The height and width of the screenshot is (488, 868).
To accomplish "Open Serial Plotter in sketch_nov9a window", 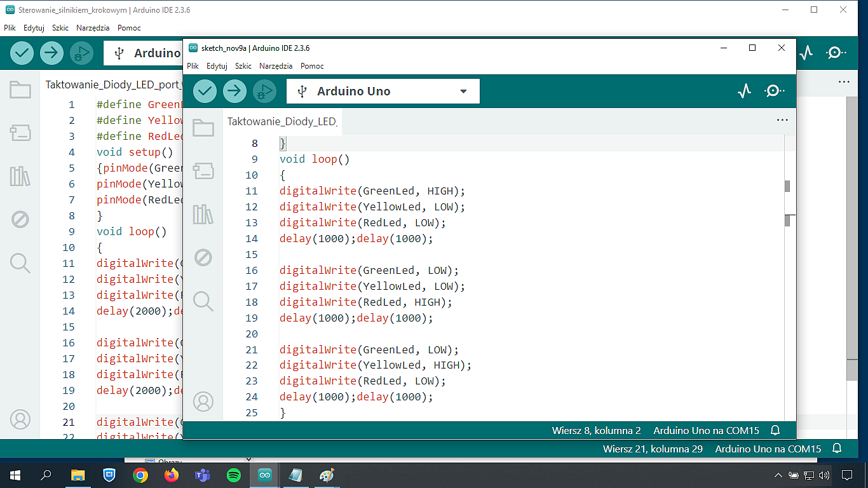I will click(x=744, y=91).
